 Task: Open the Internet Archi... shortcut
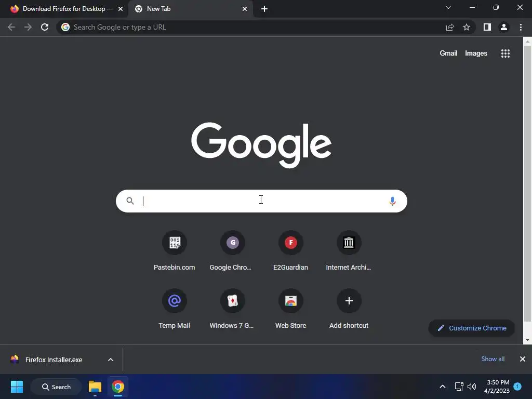click(349, 251)
